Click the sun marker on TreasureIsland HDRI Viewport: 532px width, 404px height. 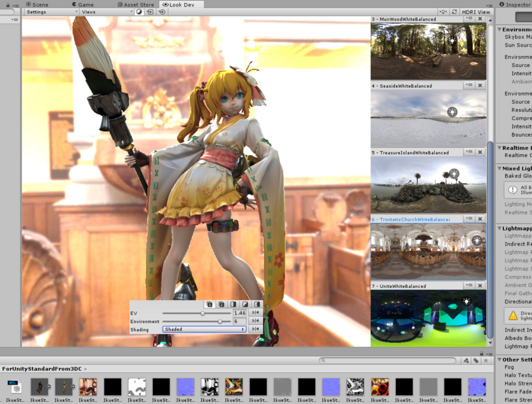click(x=454, y=173)
